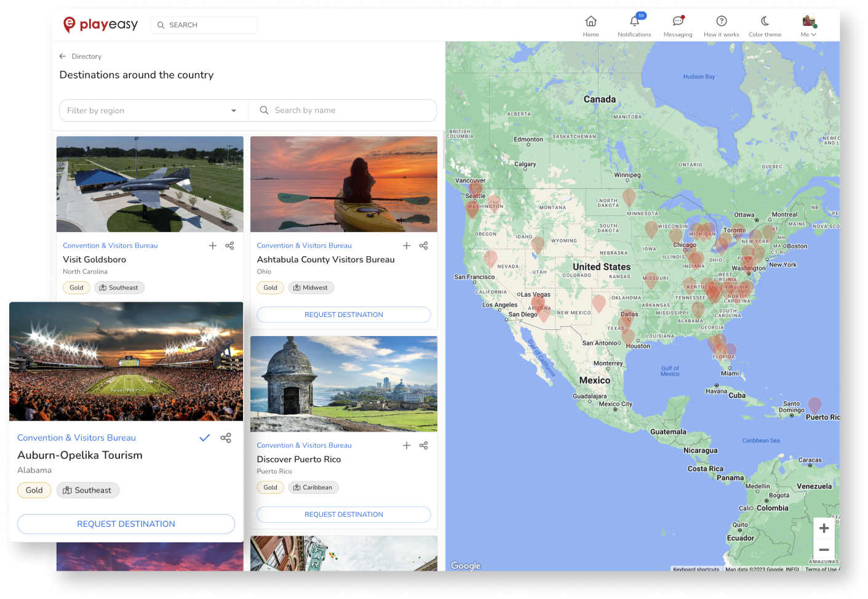Open the Notifications bell icon
Image resolution: width=868 pixels, height=599 pixels.
(x=634, y=21)
